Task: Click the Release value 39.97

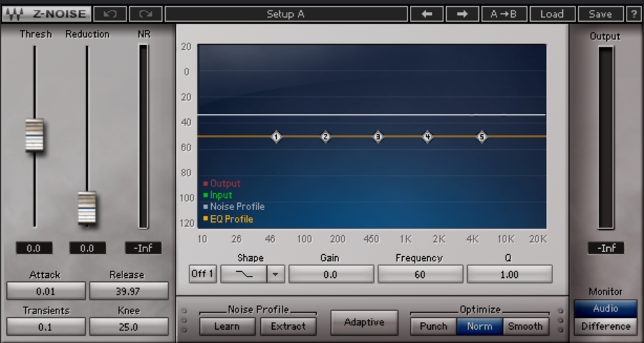Action: (129, 291)
